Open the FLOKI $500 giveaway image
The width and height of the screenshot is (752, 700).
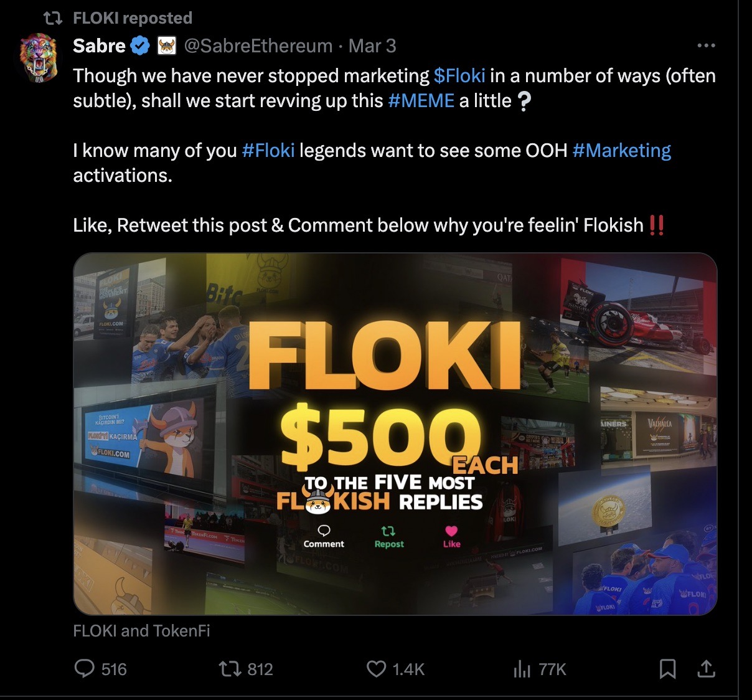(395, 433)
